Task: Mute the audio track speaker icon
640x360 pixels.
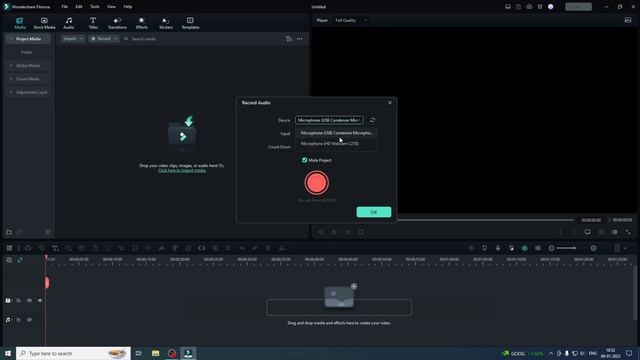Action: click(x=29, y=320)
